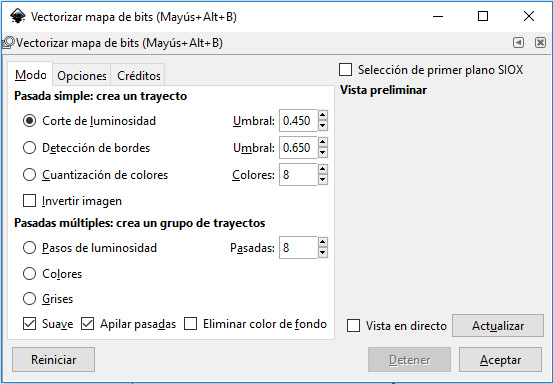The height and width of the screenshot is (384, 553).
Task: Select Detección de bordes radio option
Action: click(x=29, y=148)
